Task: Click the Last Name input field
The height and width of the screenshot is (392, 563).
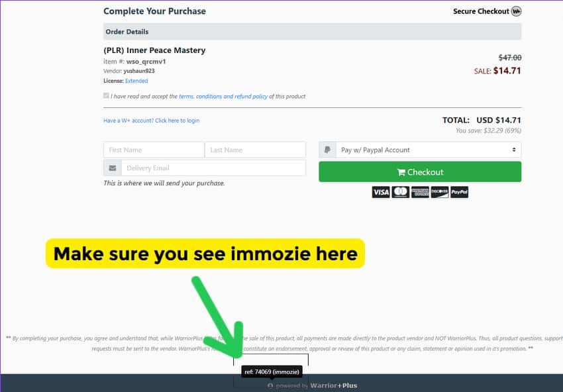Action: pos(255,150)
